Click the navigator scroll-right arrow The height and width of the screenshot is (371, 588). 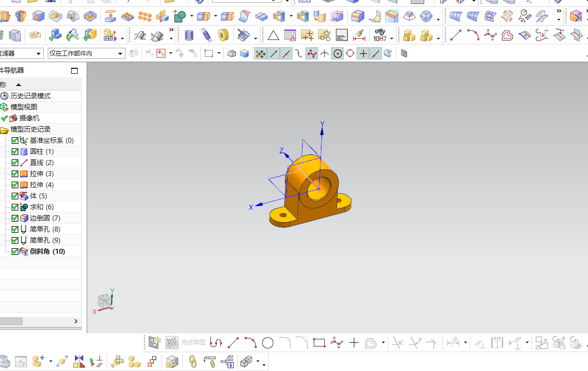click(76, 321)
